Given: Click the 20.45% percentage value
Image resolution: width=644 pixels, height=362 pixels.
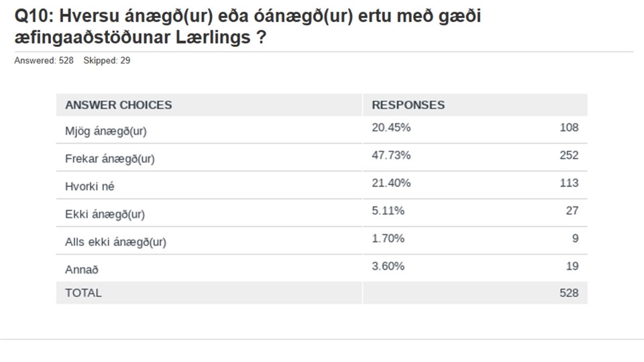Looking at the screenshot, I should pyautogui.click(x=391, y=127).
